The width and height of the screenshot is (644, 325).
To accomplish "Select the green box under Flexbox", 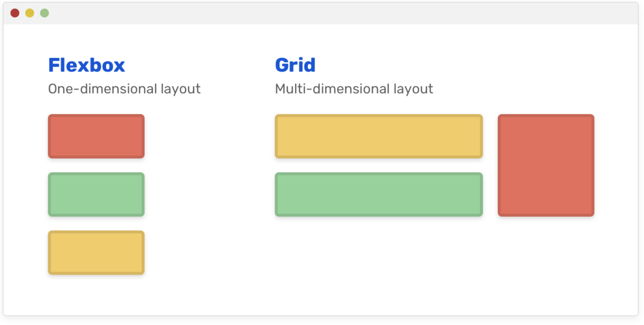I will pyautogui.click(x=96, y=194).
